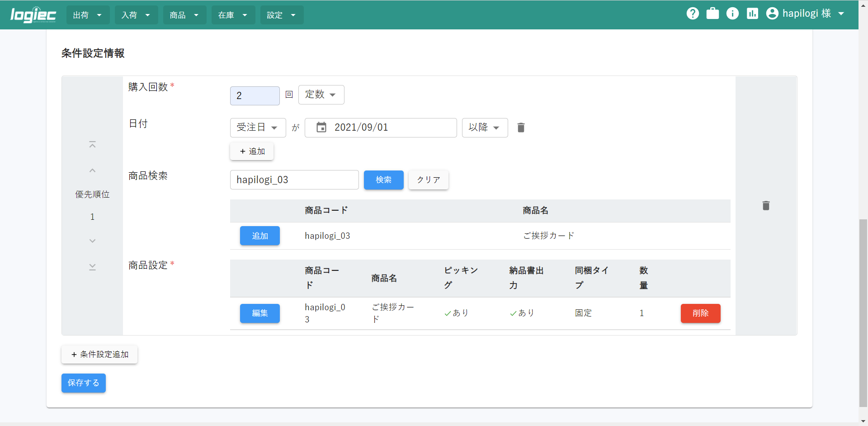
Task: Click the ご挨拶カード search result name
Action: [548, 236]
